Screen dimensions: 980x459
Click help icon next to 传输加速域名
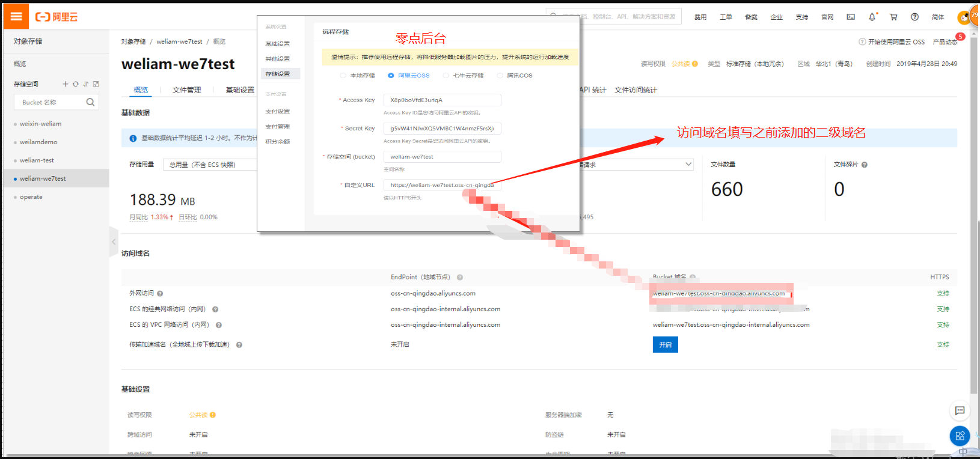(239, 345)
